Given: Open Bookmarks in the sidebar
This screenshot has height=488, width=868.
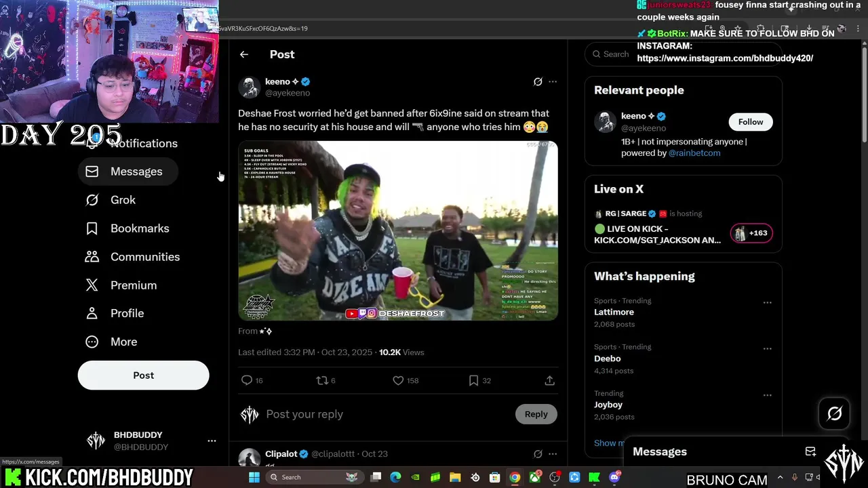Looking at the screenshot, I should 127,228.
